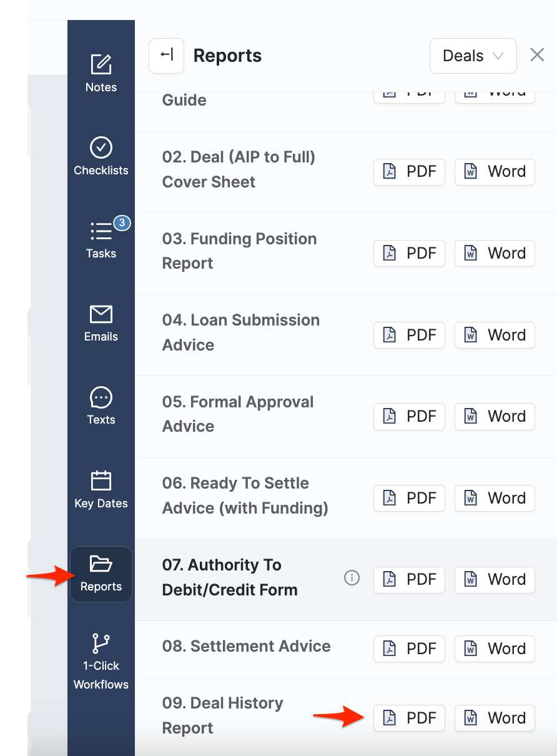Open the Checklists sidebar icon

click(101, 148)
